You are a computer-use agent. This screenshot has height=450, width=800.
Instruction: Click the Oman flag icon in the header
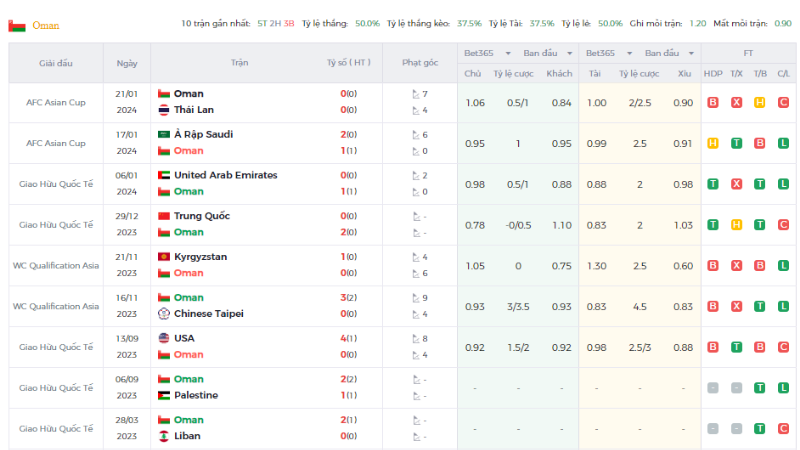[x=17, y=26]
